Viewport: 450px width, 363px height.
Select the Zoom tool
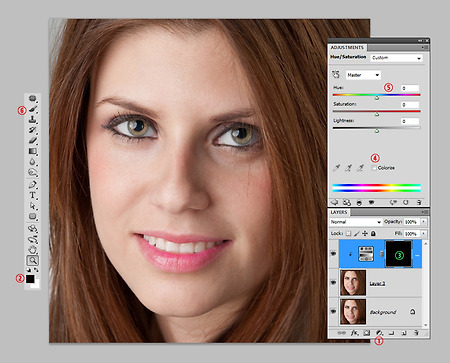point(33,260)
